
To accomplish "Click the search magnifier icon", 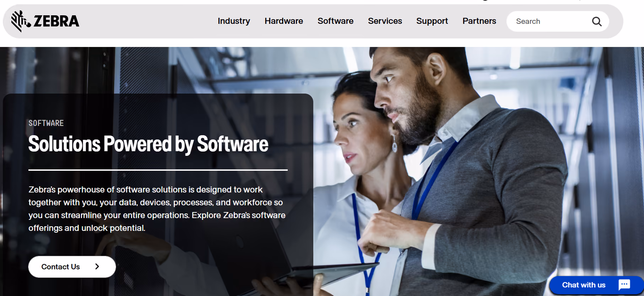I will point(597,21).
